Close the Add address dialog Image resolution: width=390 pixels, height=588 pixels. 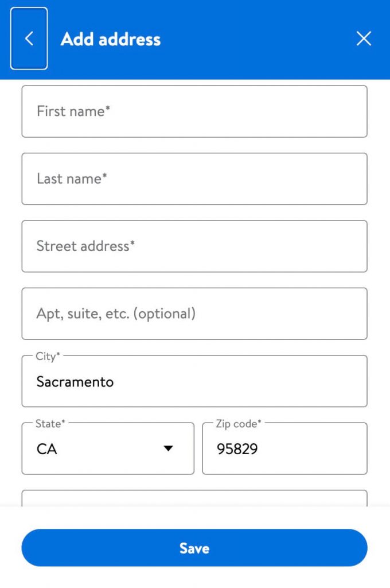[x=364, y=38]
